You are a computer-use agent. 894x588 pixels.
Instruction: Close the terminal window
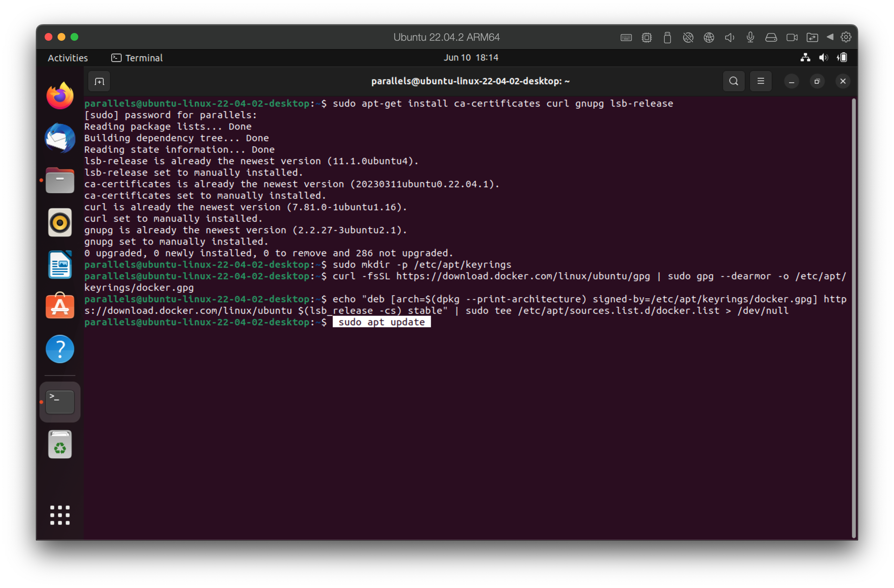pos(843,81)
